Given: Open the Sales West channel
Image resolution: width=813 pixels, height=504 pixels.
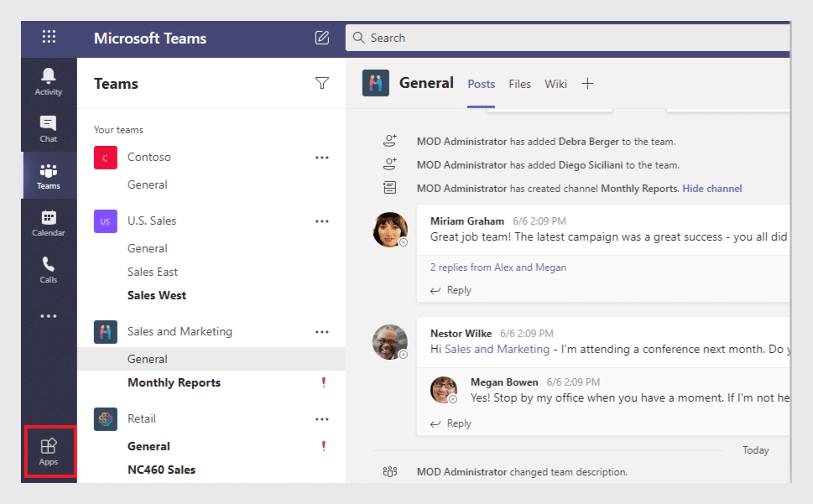Looking at the screenshot, I should pos(157,295).
